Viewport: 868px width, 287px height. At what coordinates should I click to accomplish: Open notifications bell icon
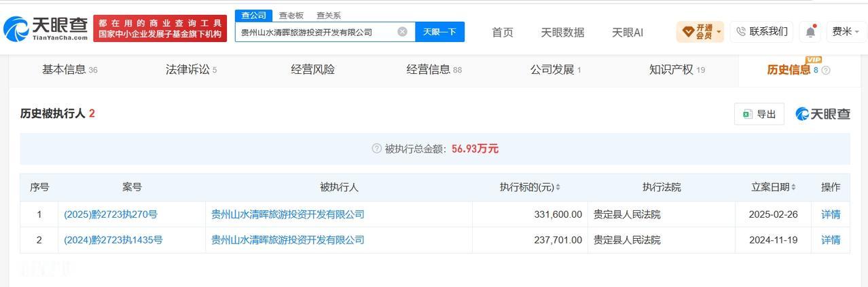(810, 31)
